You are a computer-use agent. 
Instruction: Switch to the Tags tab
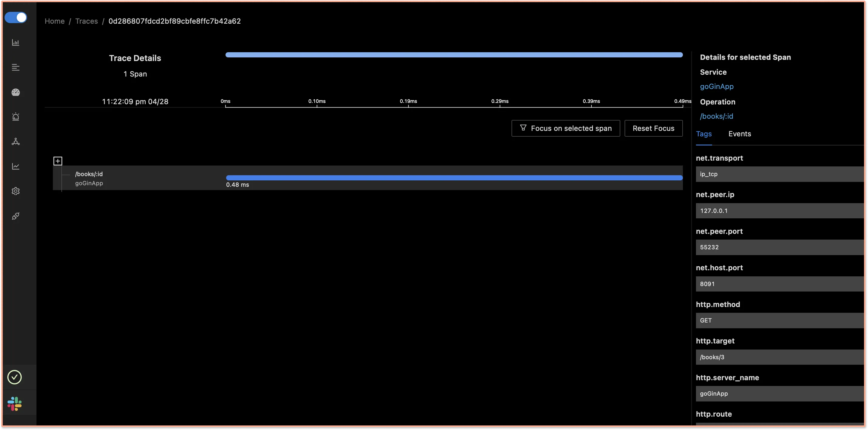(704, 134)
